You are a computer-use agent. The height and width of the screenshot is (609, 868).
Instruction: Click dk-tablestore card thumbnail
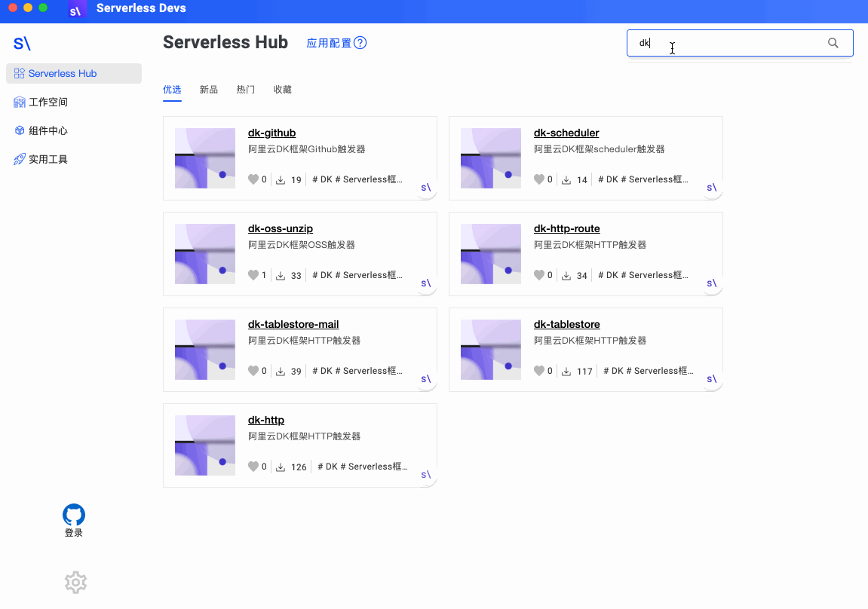pos(490,350)
